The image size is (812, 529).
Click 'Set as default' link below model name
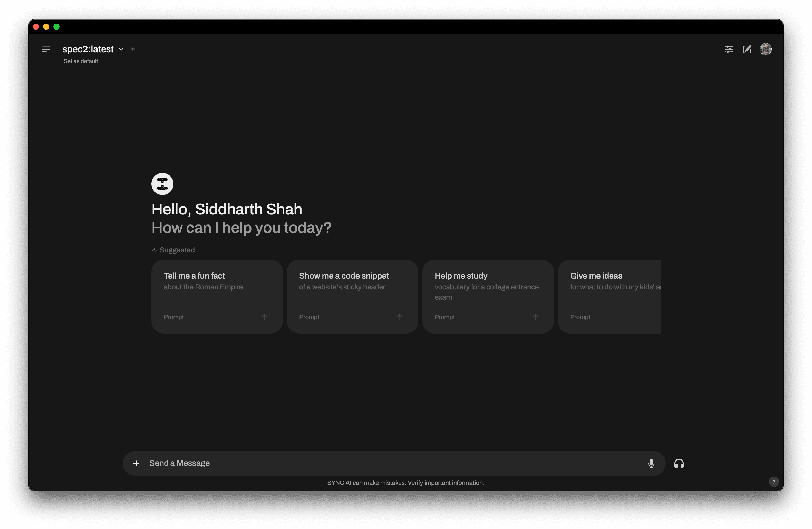[81, 61]
